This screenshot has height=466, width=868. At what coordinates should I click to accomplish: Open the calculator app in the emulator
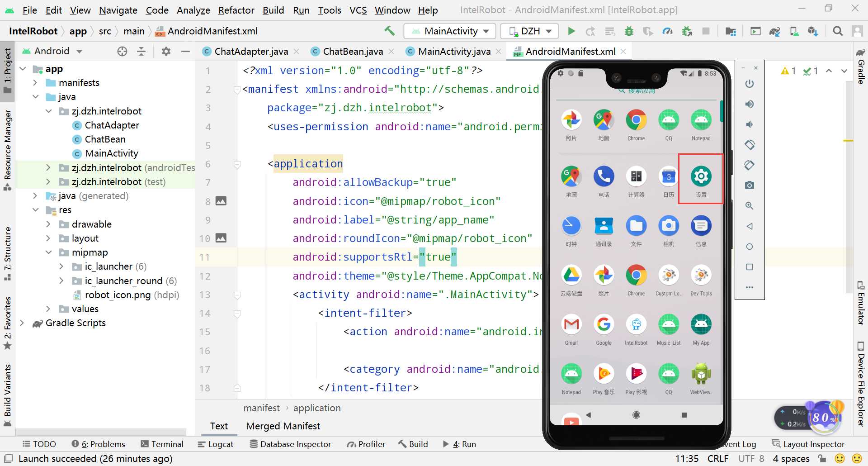coord(636,180)
